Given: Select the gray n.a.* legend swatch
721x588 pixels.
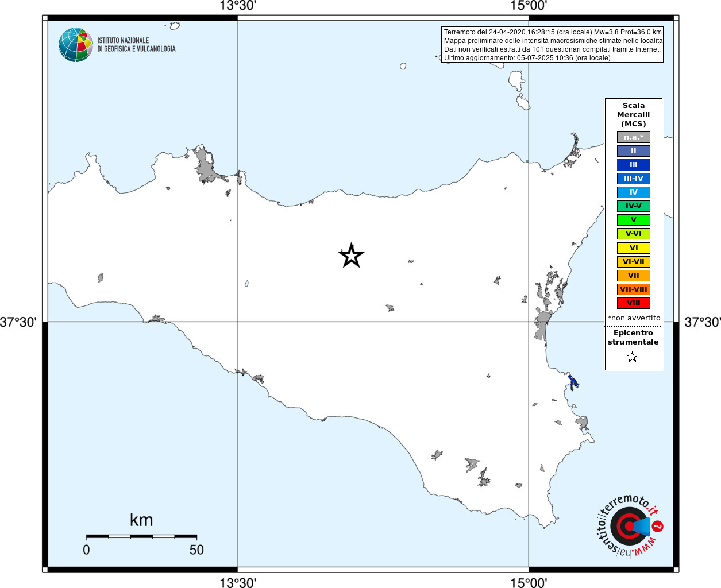Looking at the screenshot, I should pos(634,137).
